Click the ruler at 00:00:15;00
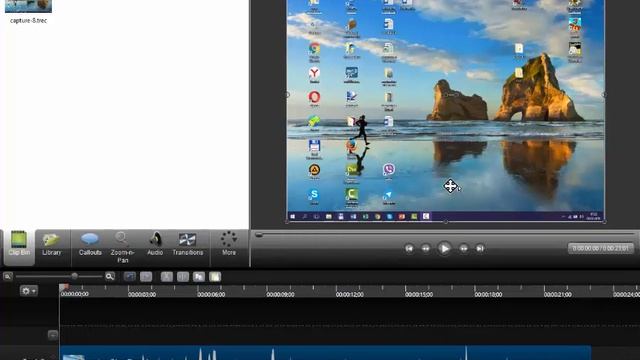The width and height of the screenshot is (640, 360). coord(419,294)
